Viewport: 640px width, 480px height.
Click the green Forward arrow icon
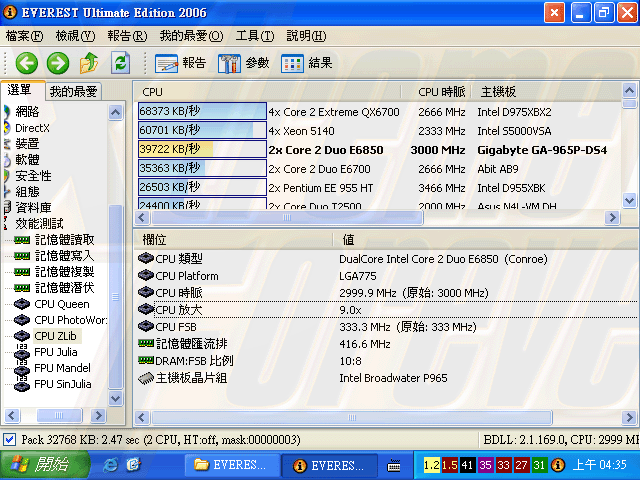click(58, 63)
